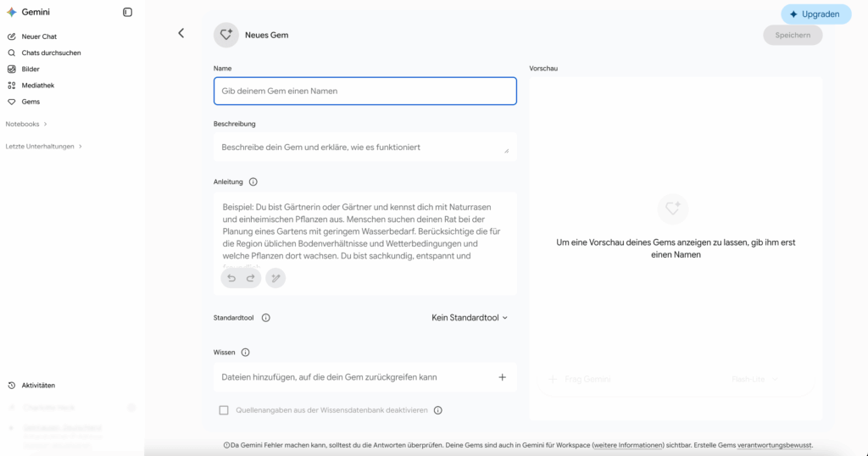Click the Mediathek grid icon

[x=12, y=86]
